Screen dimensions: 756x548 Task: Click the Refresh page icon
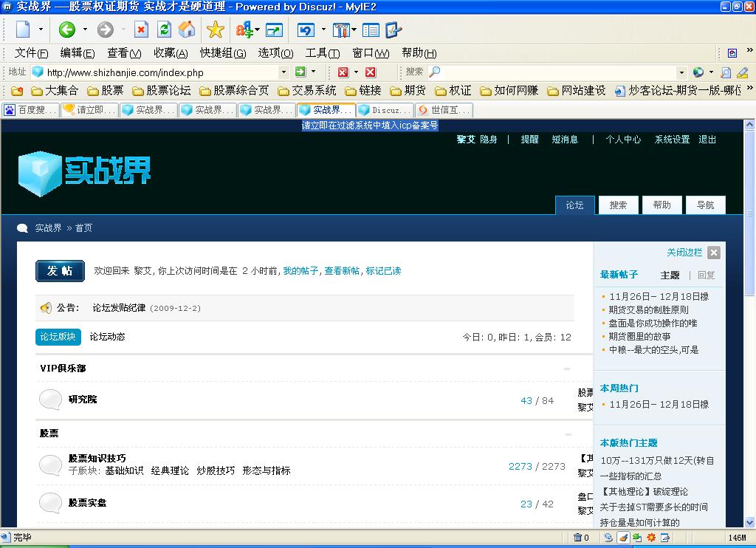pyautogui.click(x=164, y=30)
